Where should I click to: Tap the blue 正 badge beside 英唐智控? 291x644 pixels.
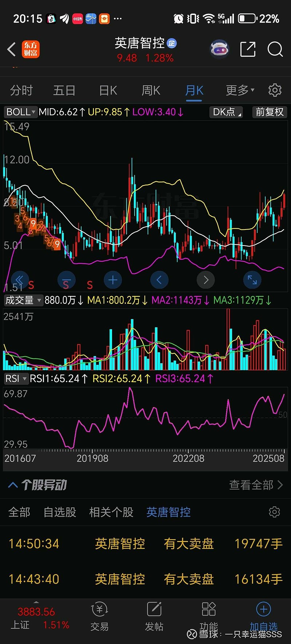tap(172, 43)
